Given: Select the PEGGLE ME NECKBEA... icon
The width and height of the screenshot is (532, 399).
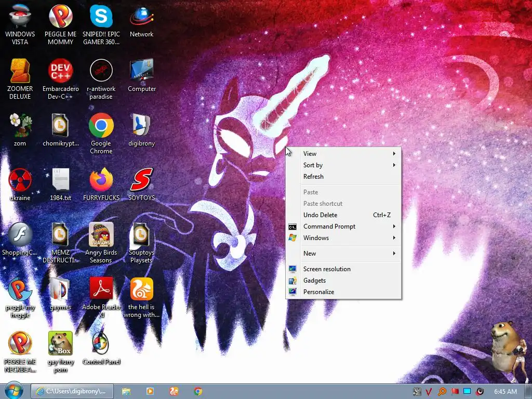Looking at the screenshot, I should pyautogui.click(x=20, y=352).
